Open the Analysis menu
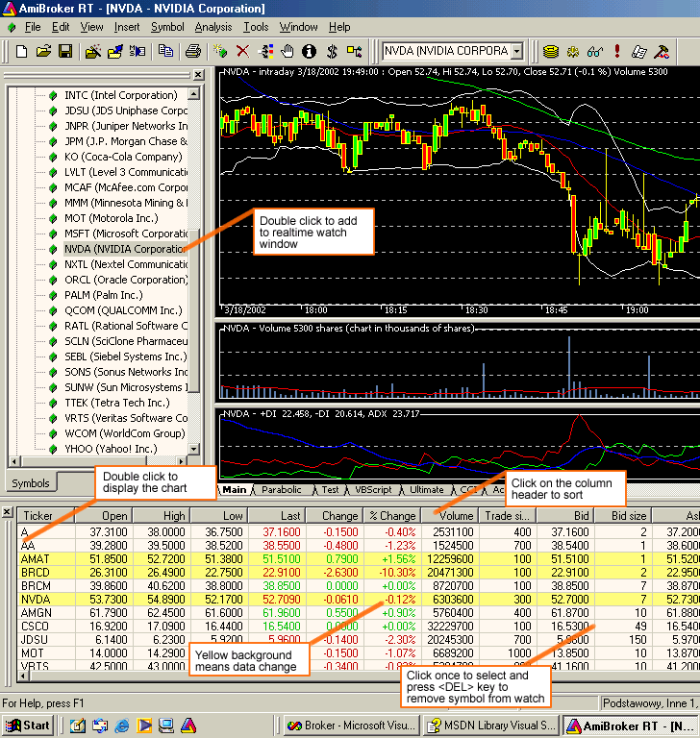Image resolution: width=700 pixels, height=738 pixels. coord(212,27)
